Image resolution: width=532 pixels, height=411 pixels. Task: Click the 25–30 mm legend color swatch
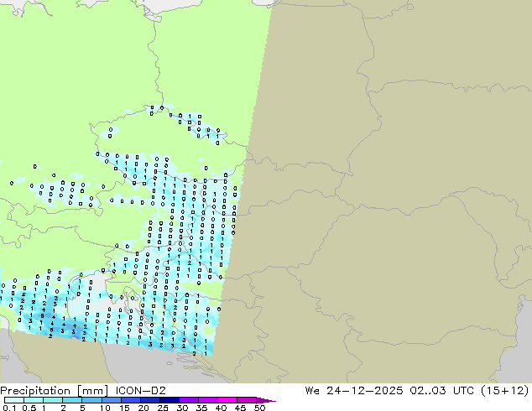point(169,400)
